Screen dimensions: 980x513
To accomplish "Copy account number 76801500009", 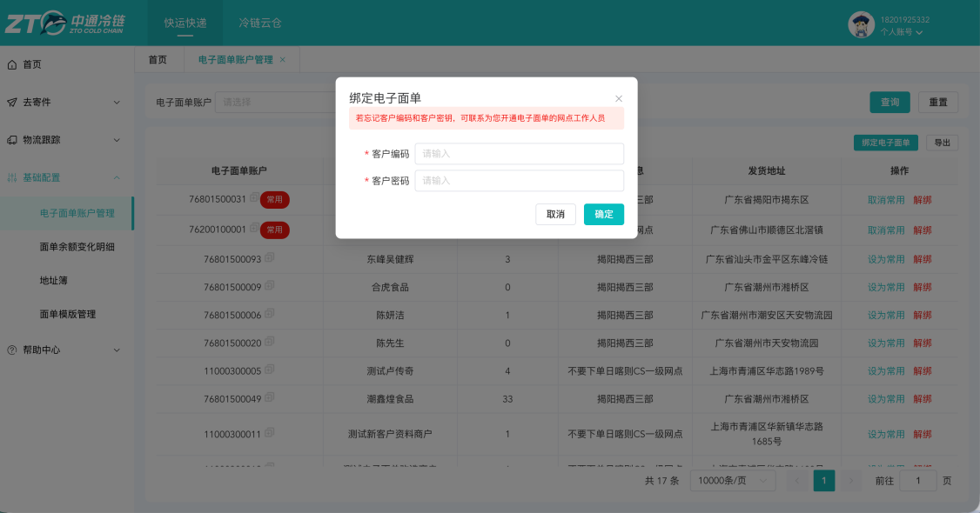I will point(270,285).
